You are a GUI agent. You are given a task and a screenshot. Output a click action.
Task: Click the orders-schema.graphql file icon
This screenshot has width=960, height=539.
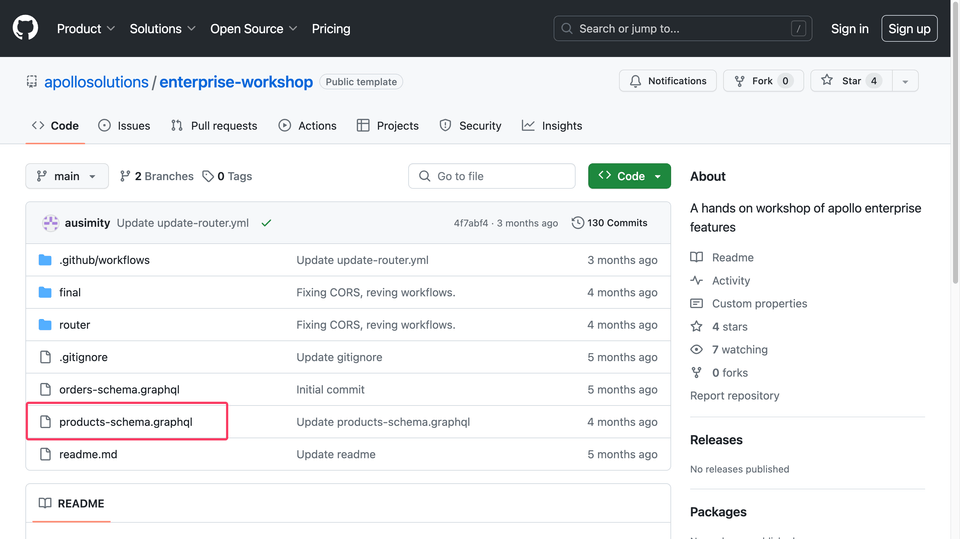point(45,390)
